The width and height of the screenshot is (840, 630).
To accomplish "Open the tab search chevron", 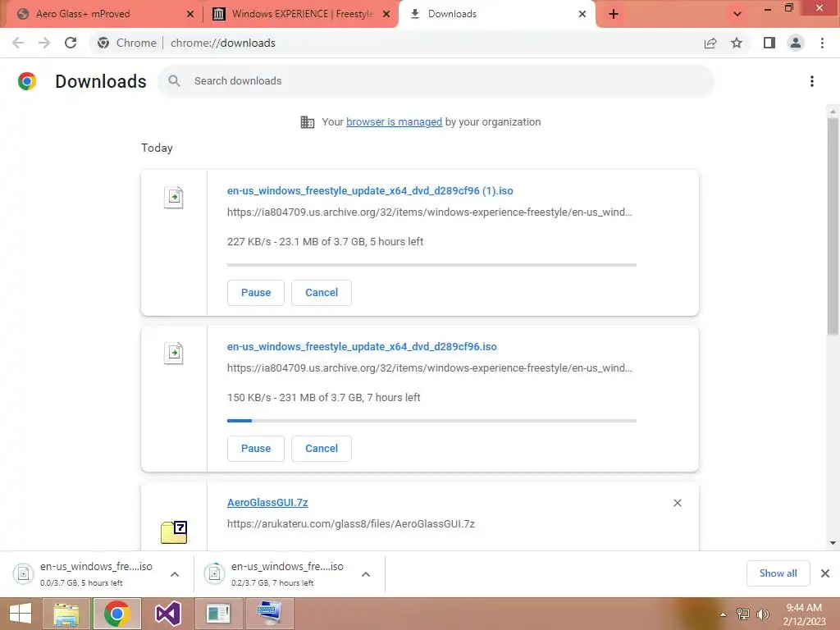I will click(x=737, y=14).
